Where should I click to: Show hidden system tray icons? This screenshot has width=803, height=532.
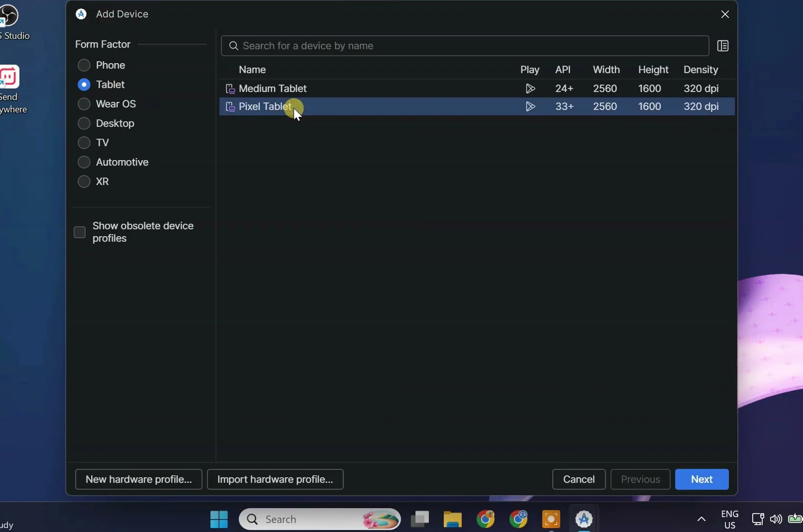(x=701, y=519)
